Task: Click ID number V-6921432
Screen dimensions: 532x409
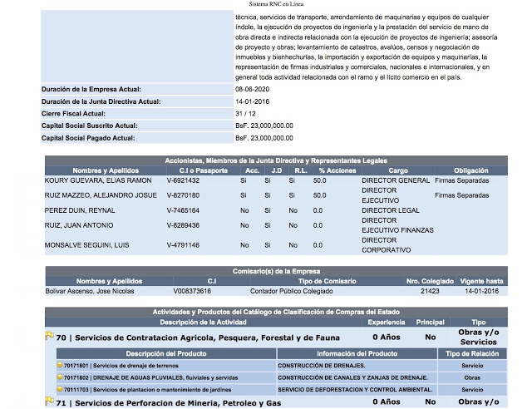Action: coord(183,180)
